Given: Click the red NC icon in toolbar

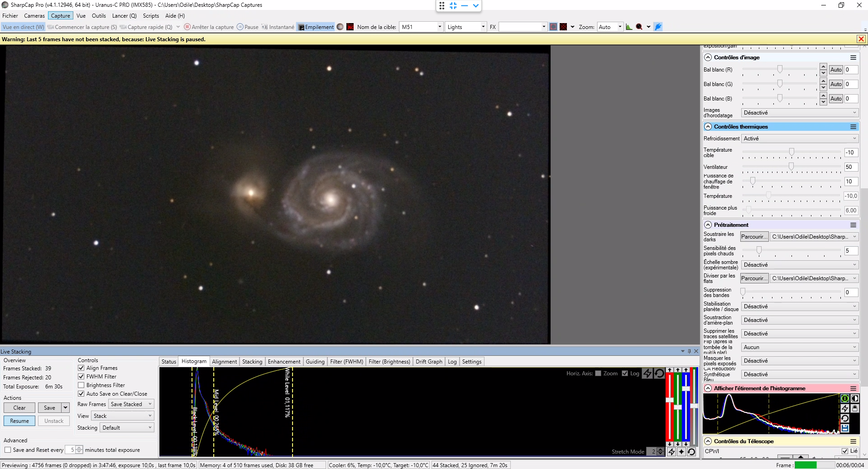Looking at the screenshot, I should pyautogui.click(x=350, y=27).
